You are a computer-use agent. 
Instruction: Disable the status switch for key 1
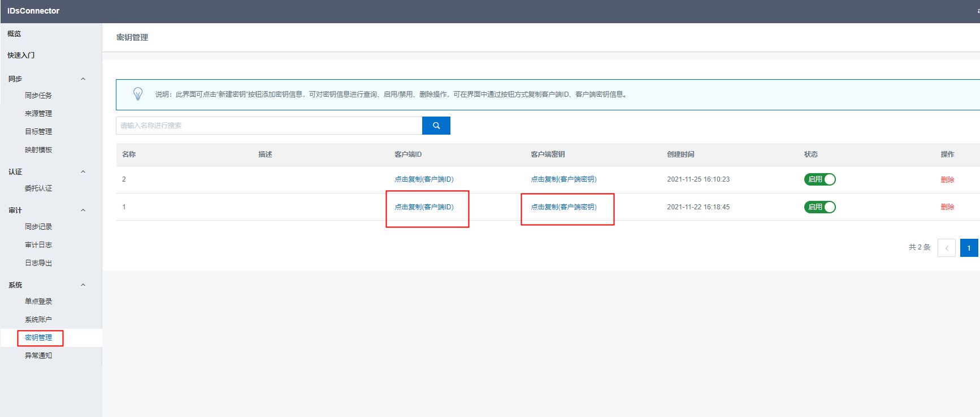click(819, 207)
